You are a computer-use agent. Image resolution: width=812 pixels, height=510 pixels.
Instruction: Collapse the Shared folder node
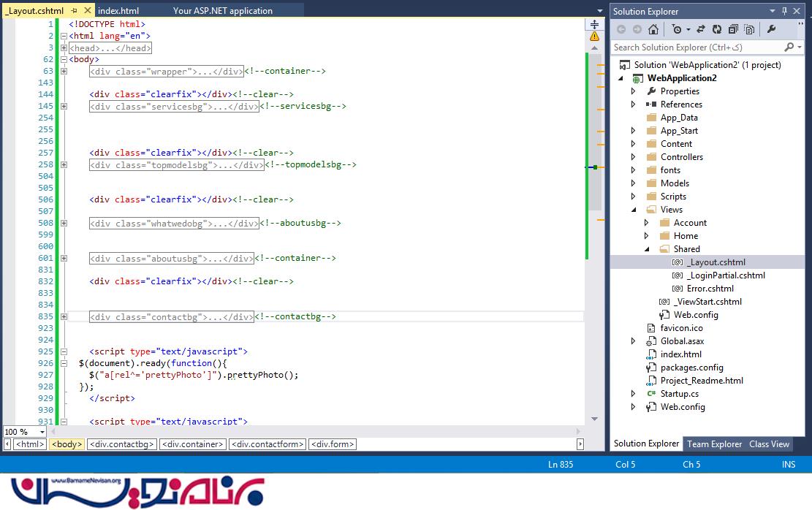click(x=647, y=249)
